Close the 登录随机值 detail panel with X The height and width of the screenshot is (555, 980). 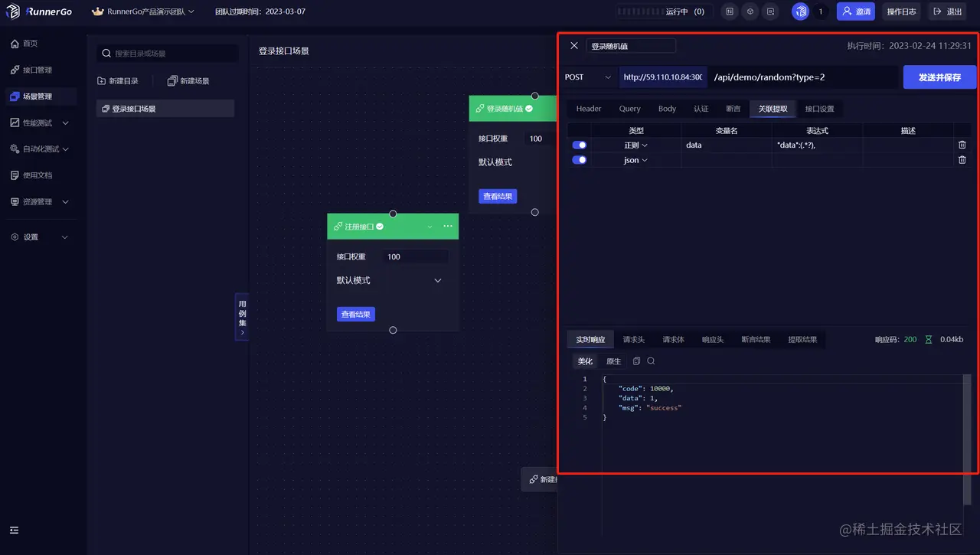(574, 46)
